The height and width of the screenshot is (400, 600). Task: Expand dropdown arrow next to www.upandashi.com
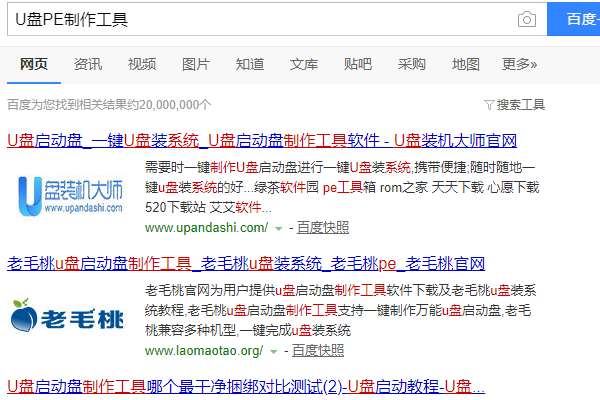click(279, 229)
